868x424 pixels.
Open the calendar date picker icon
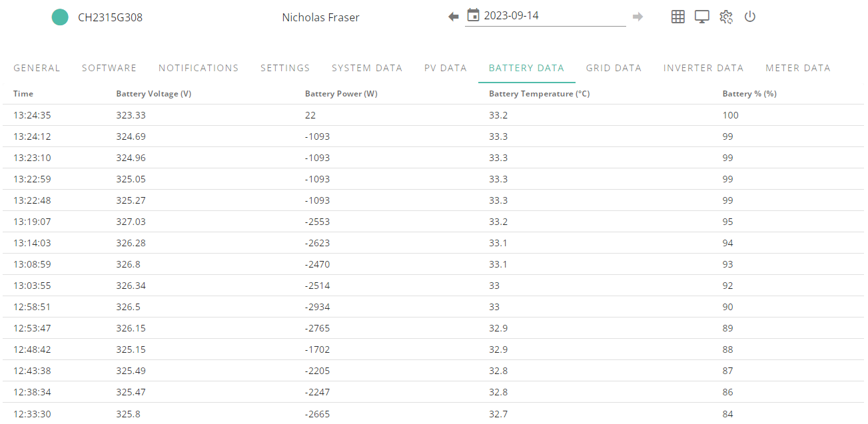pos(474,15)
